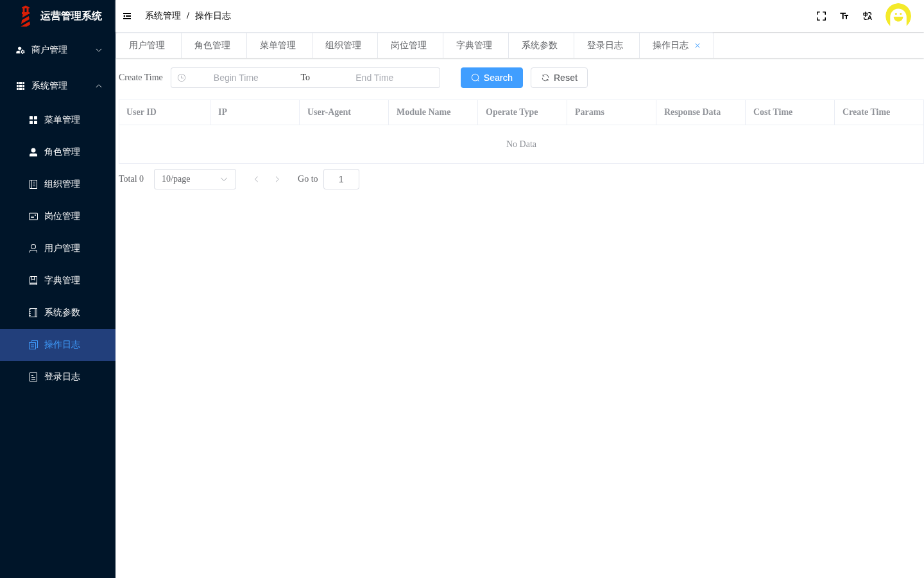Collapse the 系统管理 sidebar menu
Screen dimensions: 924x578
click(x=58, y=86)
